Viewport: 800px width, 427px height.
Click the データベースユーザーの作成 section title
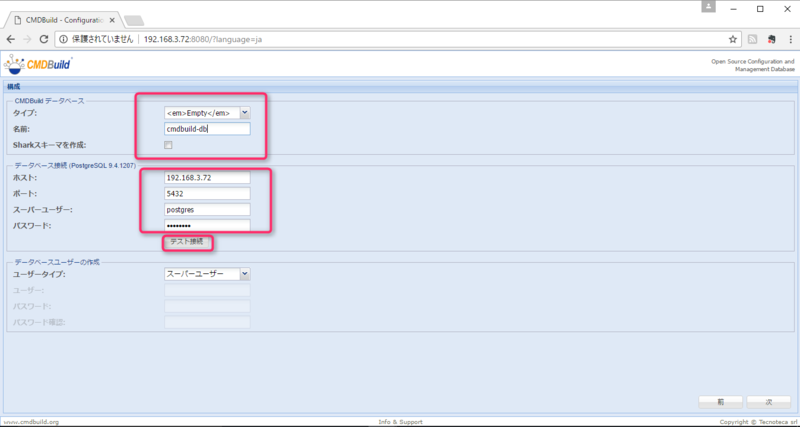coord(57,262)
